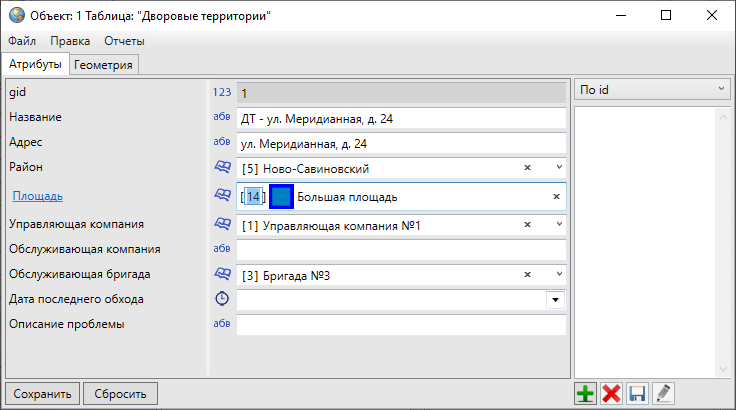Click the green plus add icon
Viewport: 736px width, 410px height.
(586, 394)
